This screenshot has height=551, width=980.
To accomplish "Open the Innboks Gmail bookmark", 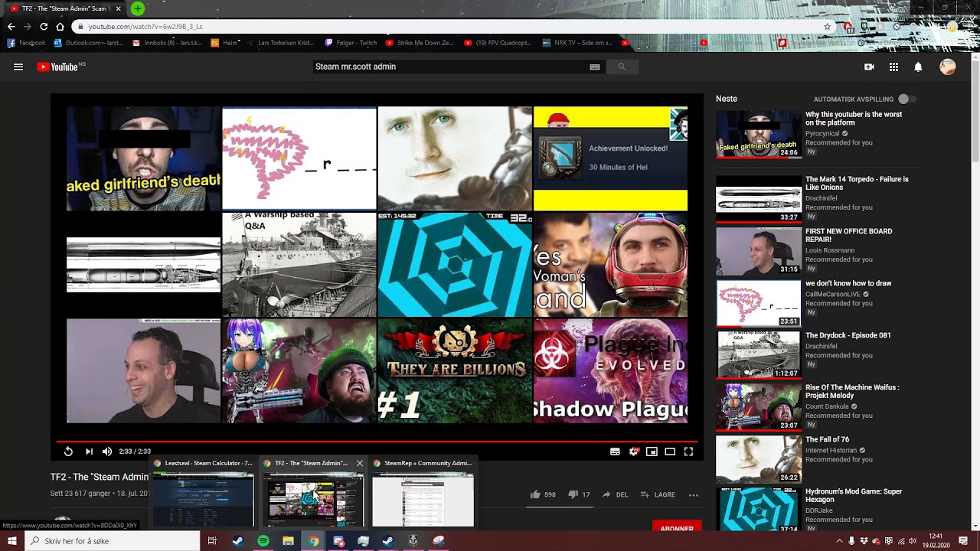I will (x=165, y=43).
